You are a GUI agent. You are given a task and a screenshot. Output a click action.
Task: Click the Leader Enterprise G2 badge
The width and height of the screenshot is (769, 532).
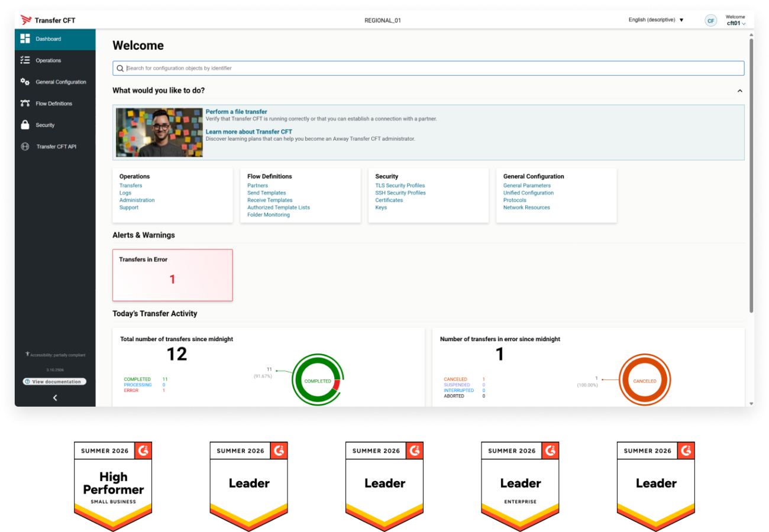(521, 485)
